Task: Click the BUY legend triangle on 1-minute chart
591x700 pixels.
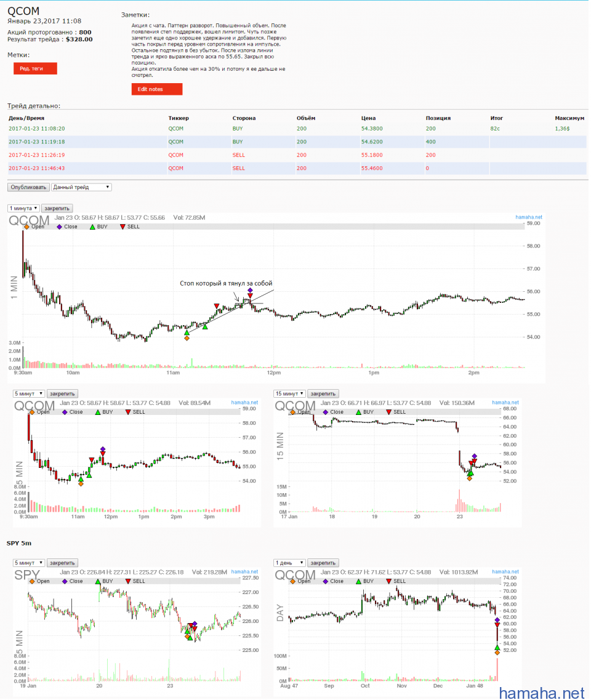Action: (92, 227)
